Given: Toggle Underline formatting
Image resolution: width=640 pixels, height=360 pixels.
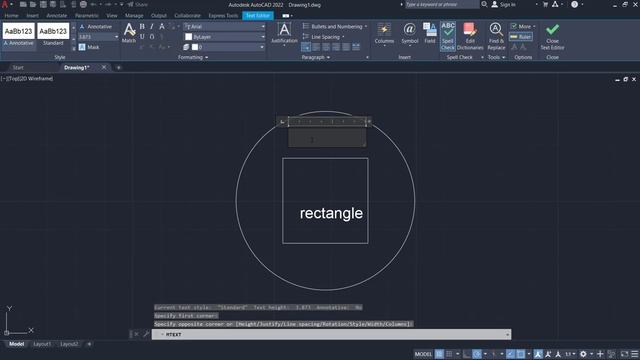Looking at the screenshot, I should (142, 37).
